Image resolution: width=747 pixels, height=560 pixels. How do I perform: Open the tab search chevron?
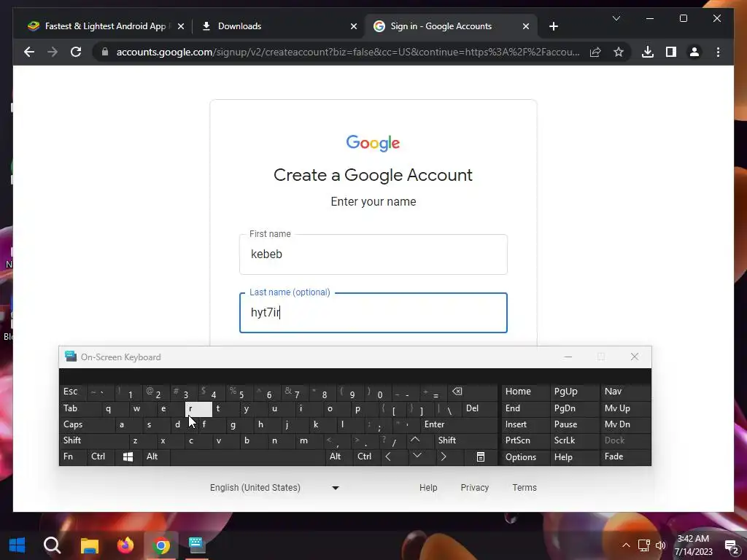616,18
